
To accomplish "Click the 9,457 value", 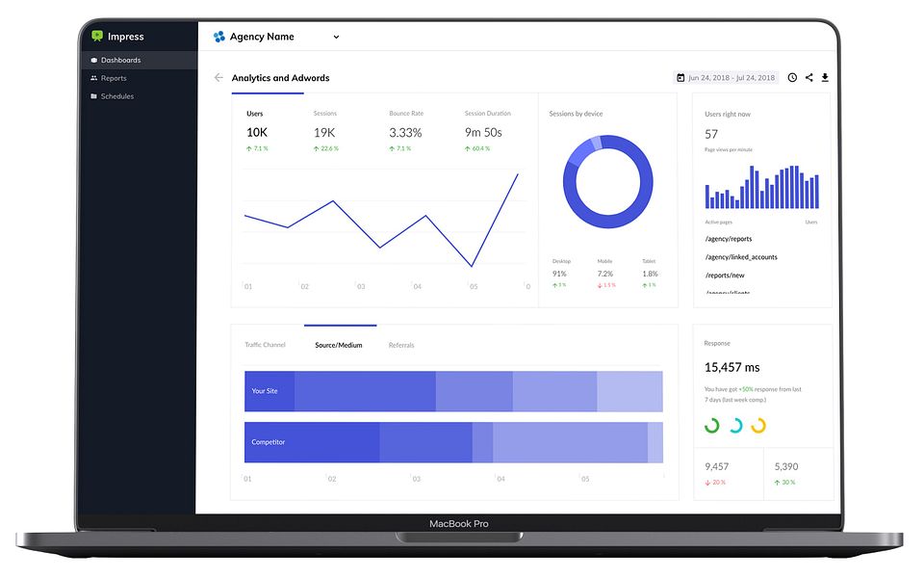I will click(x=716, y=466).
